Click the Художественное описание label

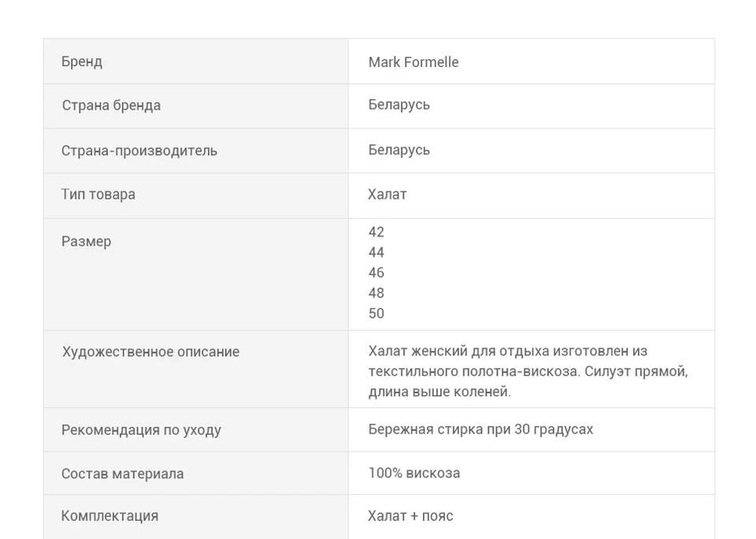[x=150, y=351]
